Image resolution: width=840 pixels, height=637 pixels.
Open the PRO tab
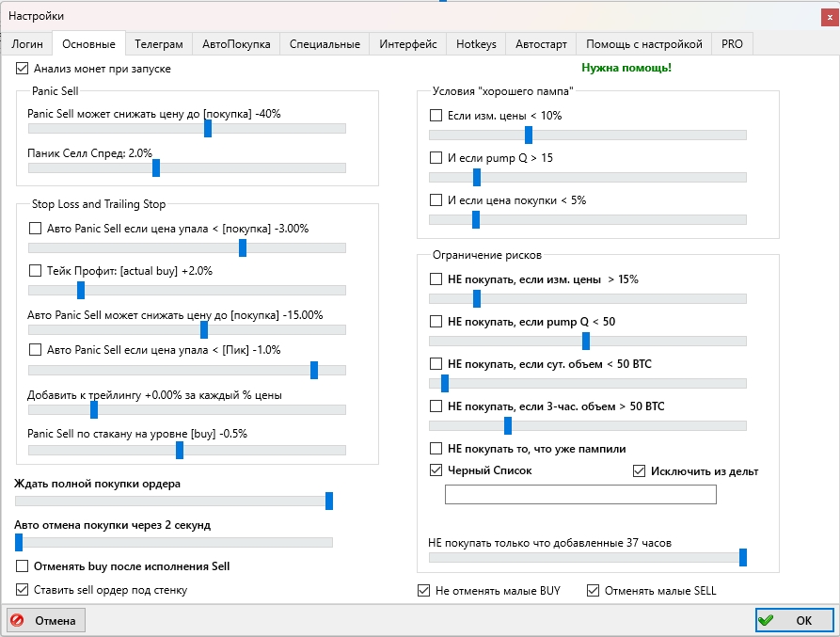[x=732, y=44]
